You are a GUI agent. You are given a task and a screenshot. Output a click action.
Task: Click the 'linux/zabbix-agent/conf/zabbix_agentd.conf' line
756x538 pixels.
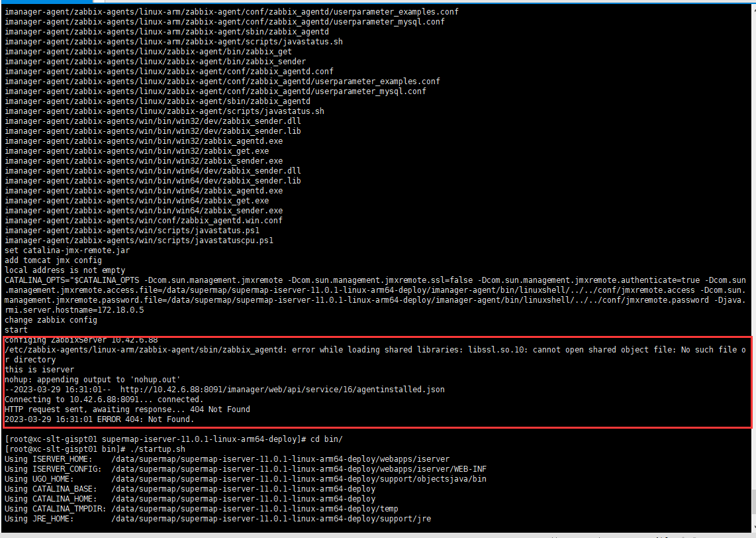[169, 72]
